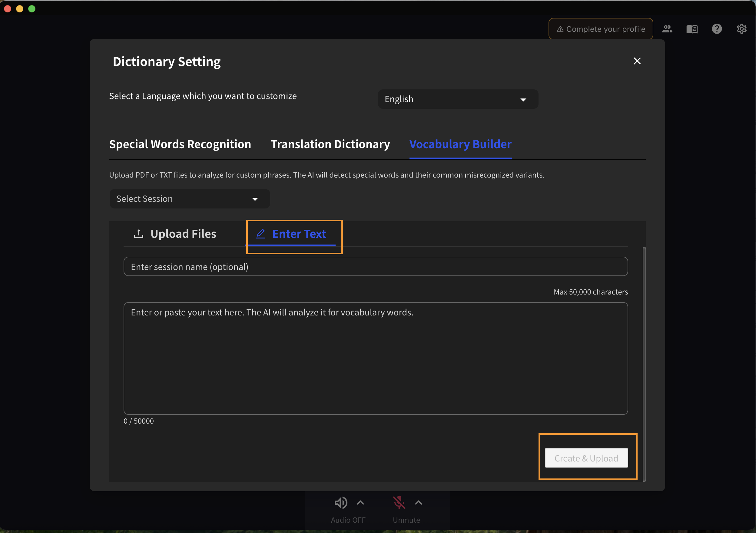Click the upload arrow icon
The image size is (756, 533).
[139, 234]
